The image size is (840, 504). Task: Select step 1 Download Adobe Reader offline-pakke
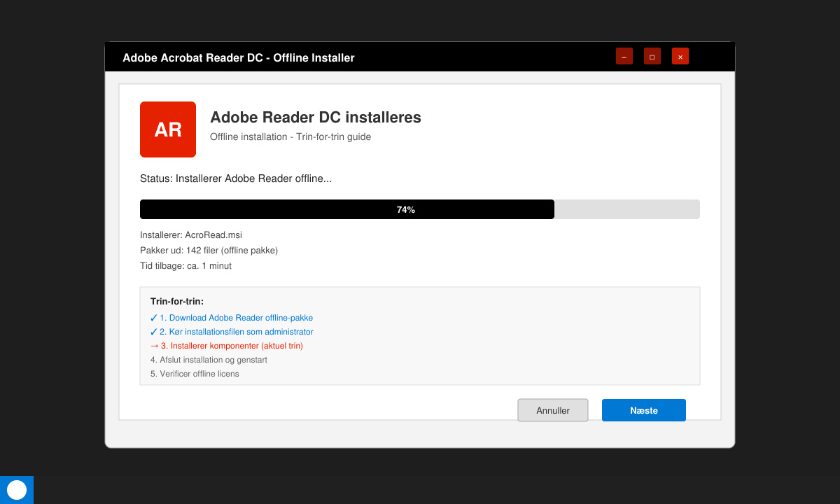[232, 318]
